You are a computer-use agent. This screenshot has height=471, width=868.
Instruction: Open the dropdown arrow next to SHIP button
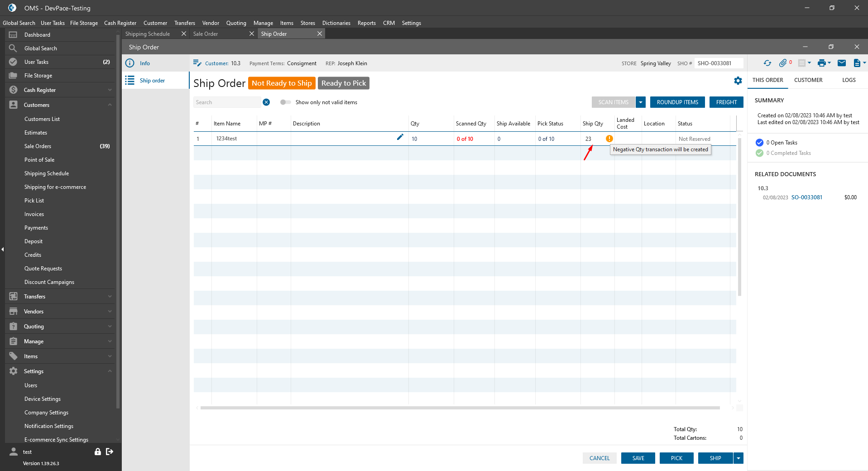click(738, 458)
